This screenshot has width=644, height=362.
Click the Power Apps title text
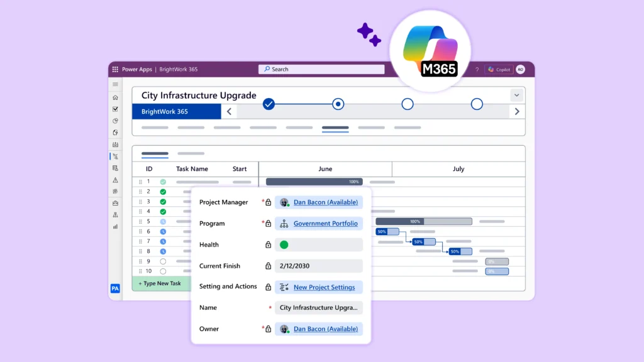136,69
